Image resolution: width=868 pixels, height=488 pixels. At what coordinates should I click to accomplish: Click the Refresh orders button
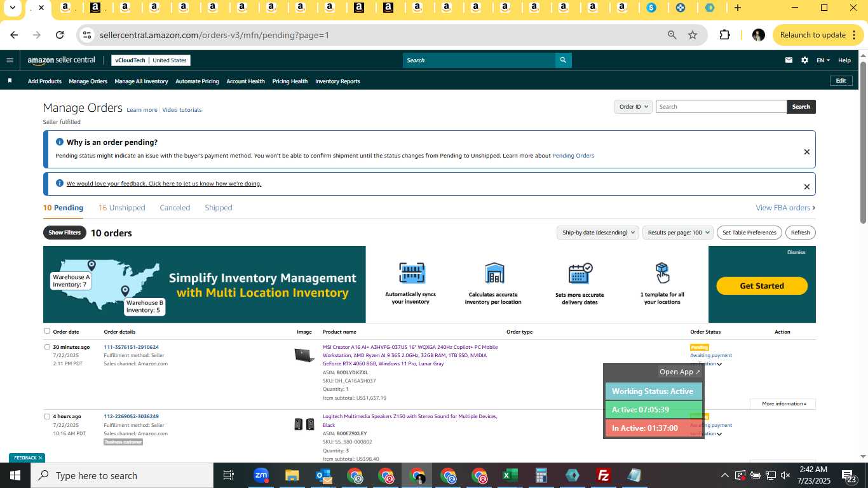tap(800, 233)
